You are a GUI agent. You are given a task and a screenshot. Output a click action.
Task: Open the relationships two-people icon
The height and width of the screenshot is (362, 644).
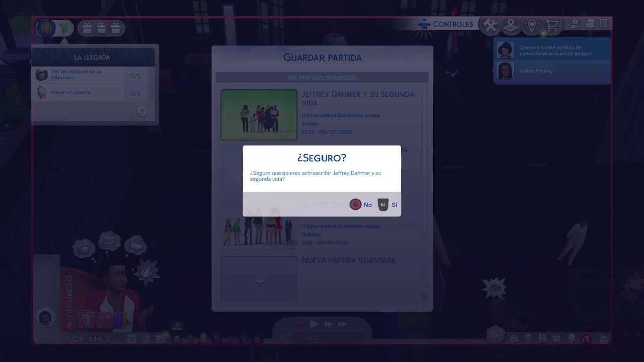tap(542, 339)
